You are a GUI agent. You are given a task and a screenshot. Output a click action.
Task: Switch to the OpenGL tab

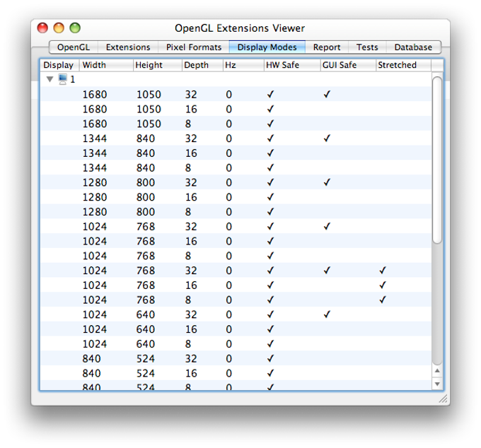pyautogui.click(x=74, y=47)
